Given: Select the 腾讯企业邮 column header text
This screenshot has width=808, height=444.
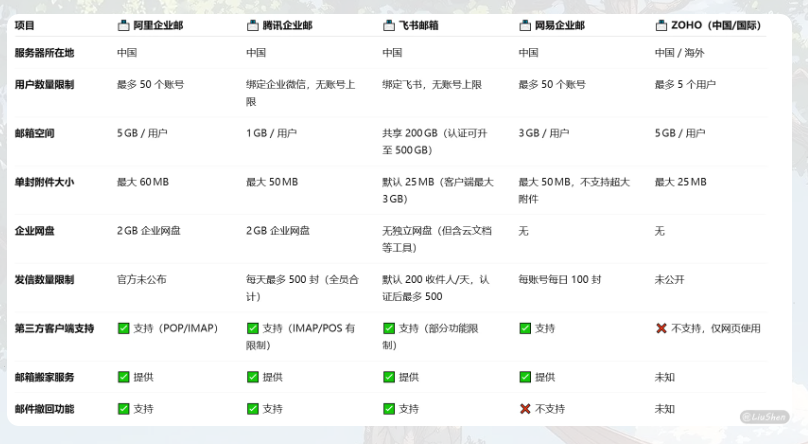Looking at the screenshot, I should (288, 25).
